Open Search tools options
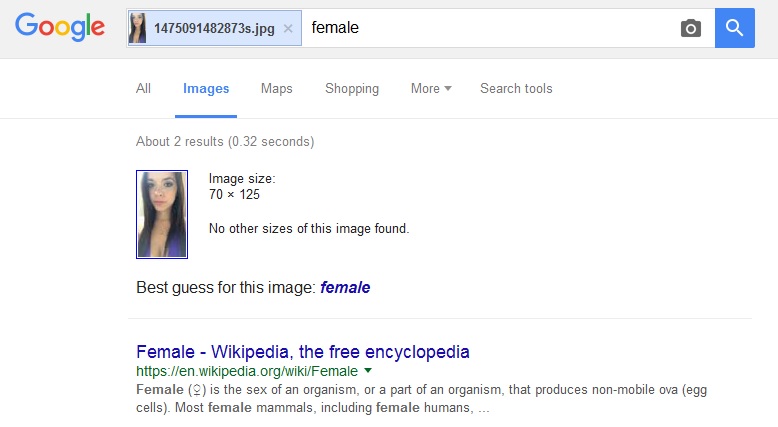 516,88
